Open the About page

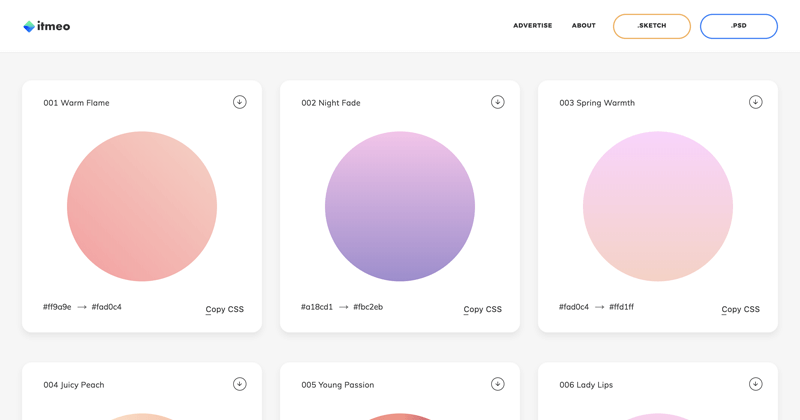coord(583,26)
